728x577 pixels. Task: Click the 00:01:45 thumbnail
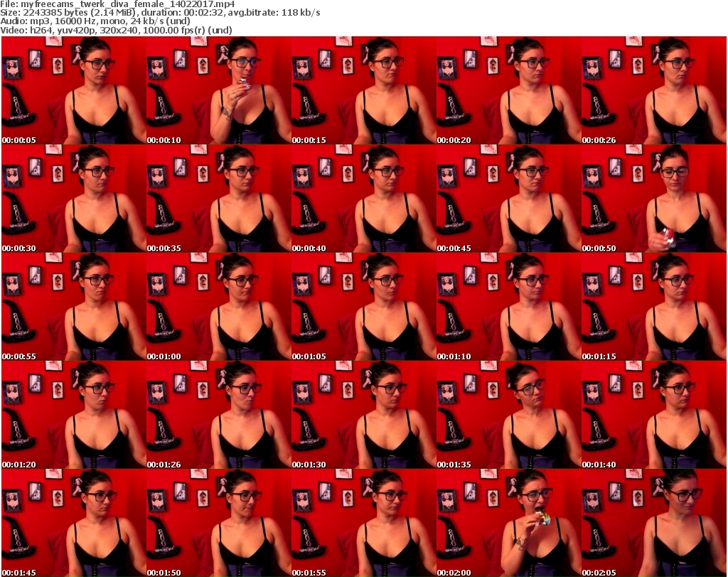pyautogui.click(x=74, y=523)
